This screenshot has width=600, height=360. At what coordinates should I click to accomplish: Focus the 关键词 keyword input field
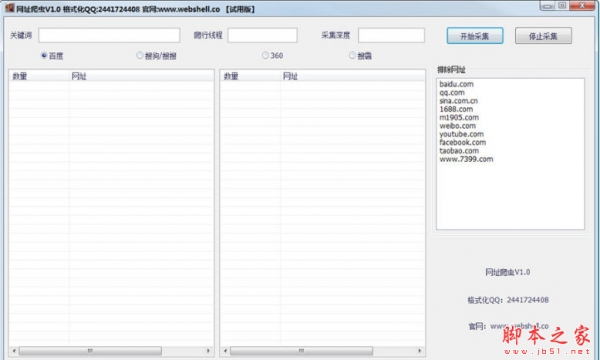[x=109, y=35]
